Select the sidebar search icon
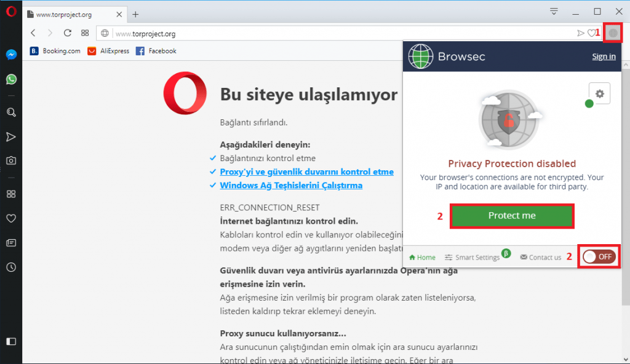Image resolution: width=630 pixels, height=364 pixels. (11, 113)
